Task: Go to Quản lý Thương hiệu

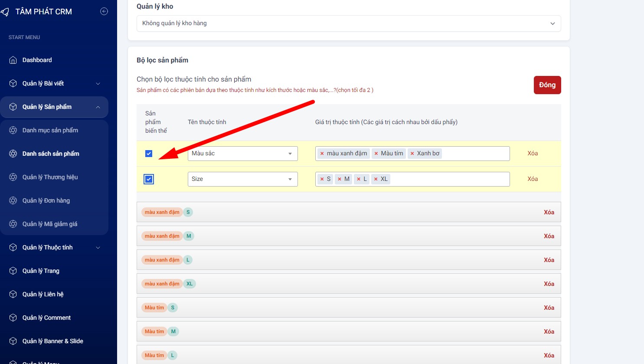Action: [x=50, y=177]
